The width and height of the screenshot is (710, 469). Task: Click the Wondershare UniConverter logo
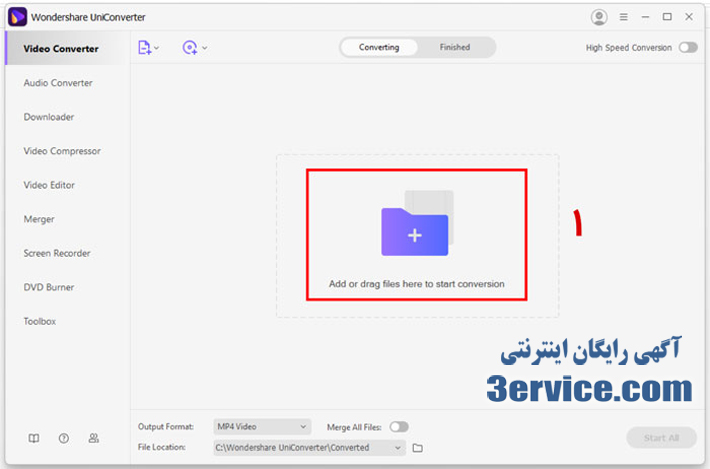[x=18, y=17]
